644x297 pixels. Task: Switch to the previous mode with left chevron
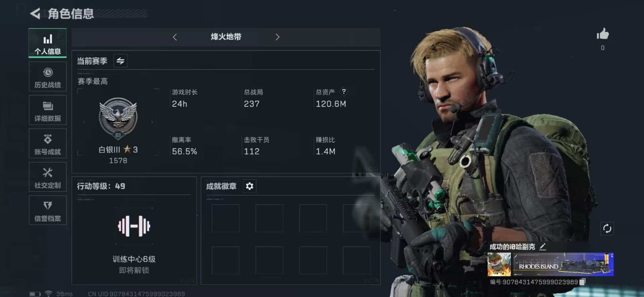pyautogui.click(x=175, y=37)
